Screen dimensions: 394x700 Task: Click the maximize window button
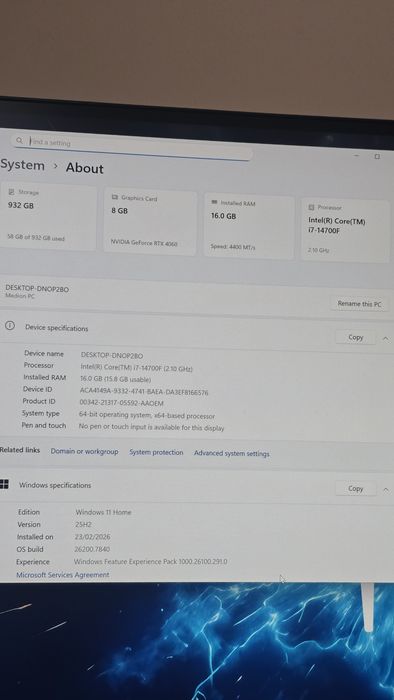pyautogui.click(x=377, y=156)
